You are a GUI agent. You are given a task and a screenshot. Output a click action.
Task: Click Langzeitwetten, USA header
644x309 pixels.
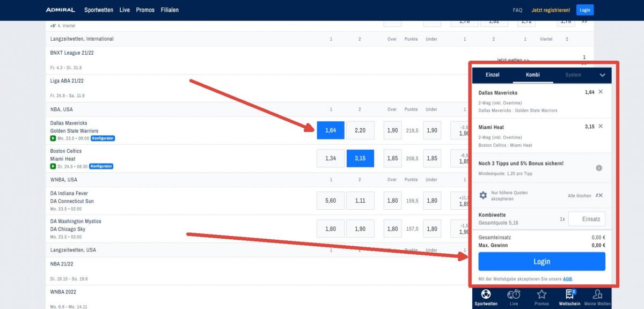tap(73, 250)
